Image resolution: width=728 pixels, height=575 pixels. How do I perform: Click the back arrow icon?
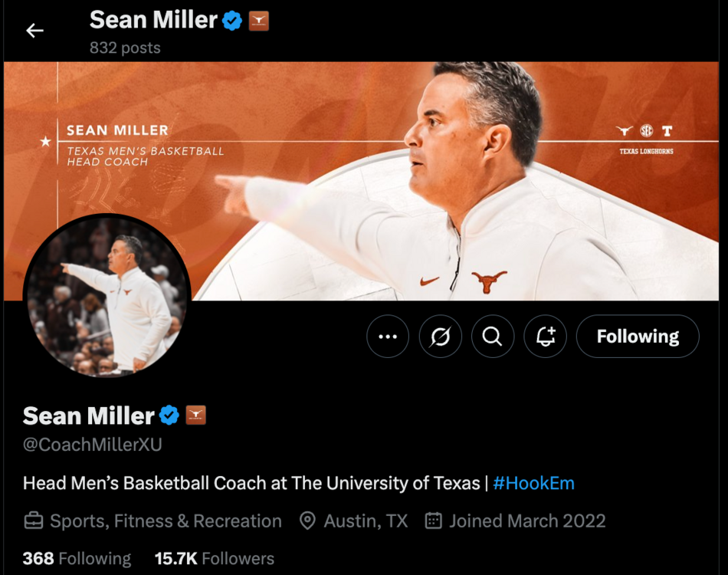[x=34, y=31]
